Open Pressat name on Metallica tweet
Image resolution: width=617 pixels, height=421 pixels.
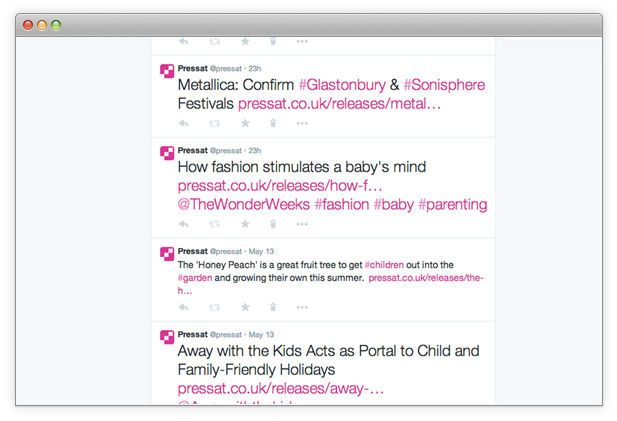(192, 68)
